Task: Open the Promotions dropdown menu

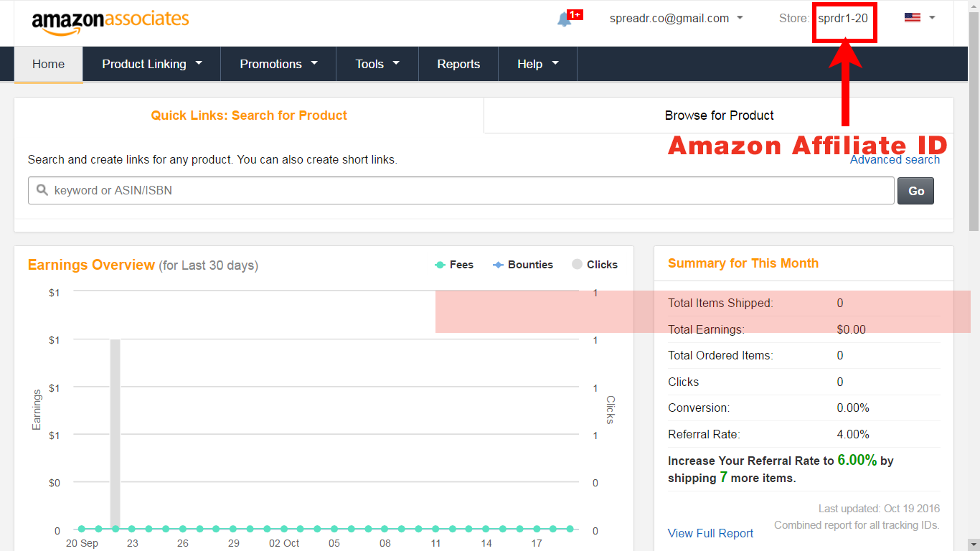Action: [278, 64]
